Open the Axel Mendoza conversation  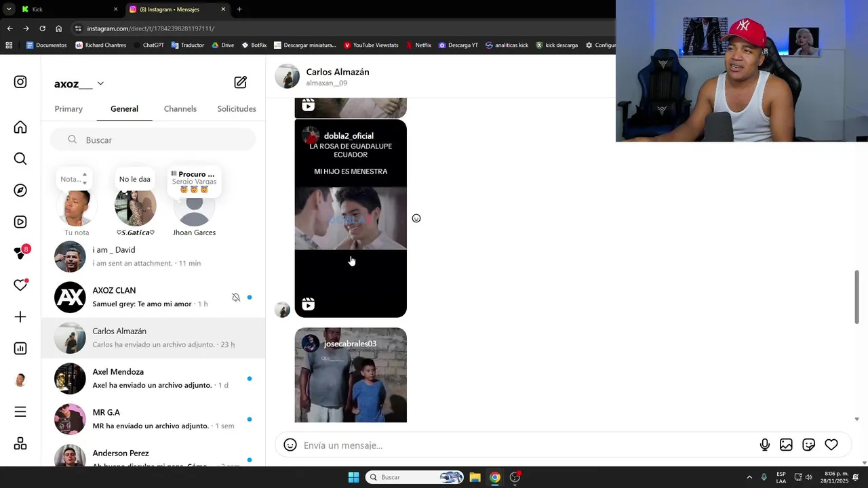[x=153, y=378]
